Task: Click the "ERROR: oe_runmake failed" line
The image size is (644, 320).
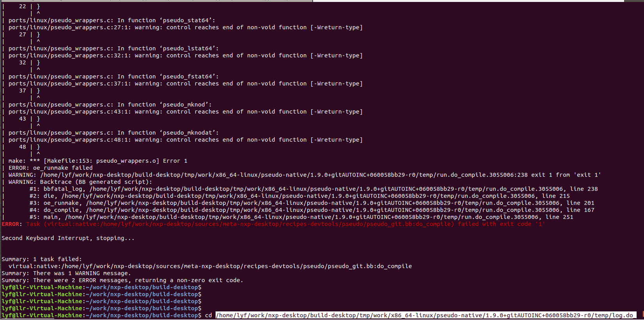Action: tap(51, 168)
